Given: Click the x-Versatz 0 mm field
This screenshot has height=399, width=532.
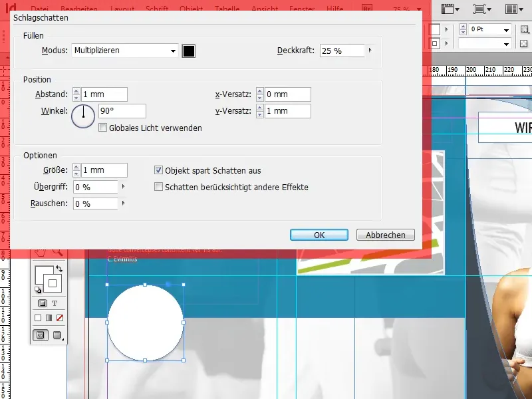Looking at the screenshot, I should [288, 94].
